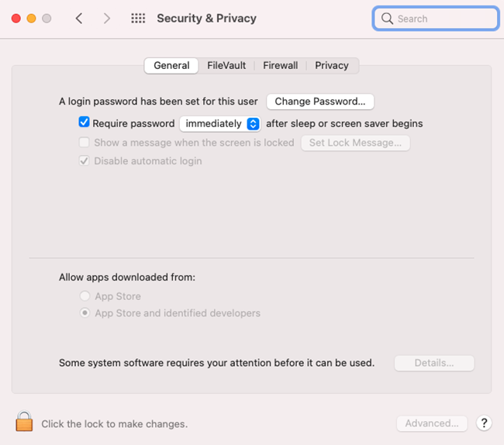This screenshot has width=504, height=445.
Task: Select the App Store radio option
Action: coord(85,296)
